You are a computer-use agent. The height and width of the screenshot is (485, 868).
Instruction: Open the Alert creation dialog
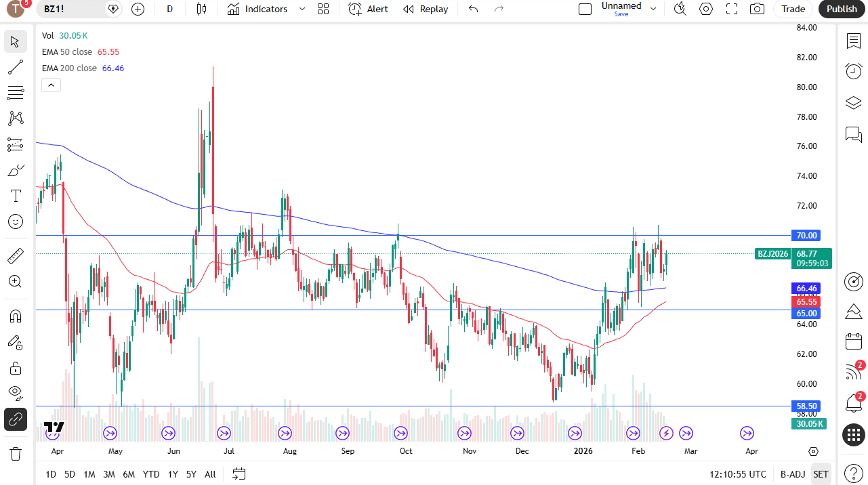tap(369, 9)
